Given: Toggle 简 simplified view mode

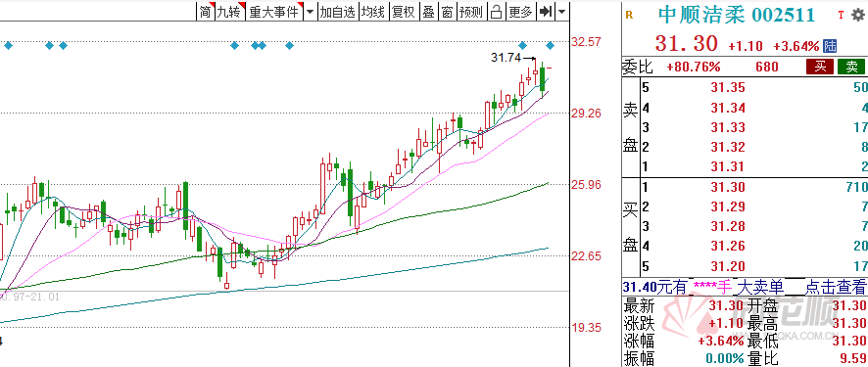Looking at the screenshot, I should (206, 11).
